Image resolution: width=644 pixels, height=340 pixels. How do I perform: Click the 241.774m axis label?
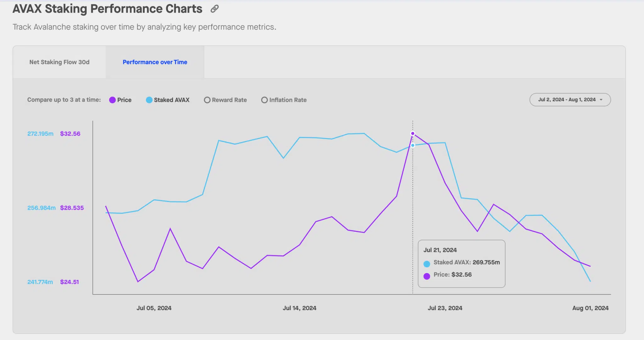tap(40, 282)
